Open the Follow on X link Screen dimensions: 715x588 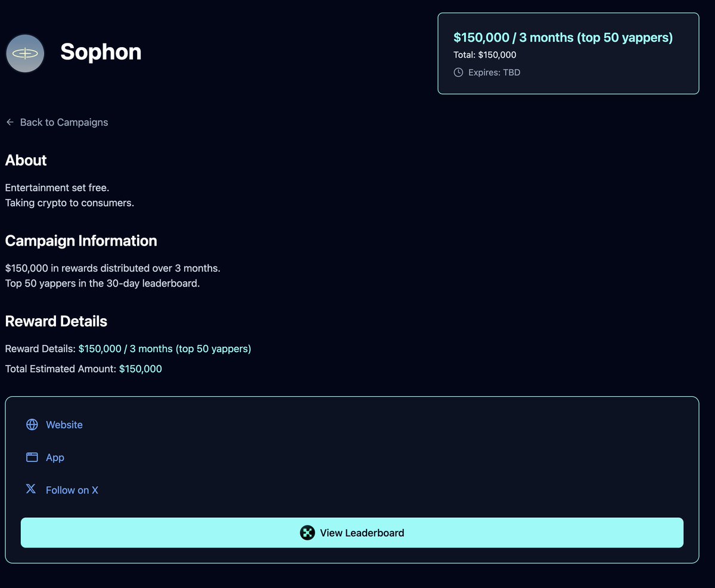point(72,490)
